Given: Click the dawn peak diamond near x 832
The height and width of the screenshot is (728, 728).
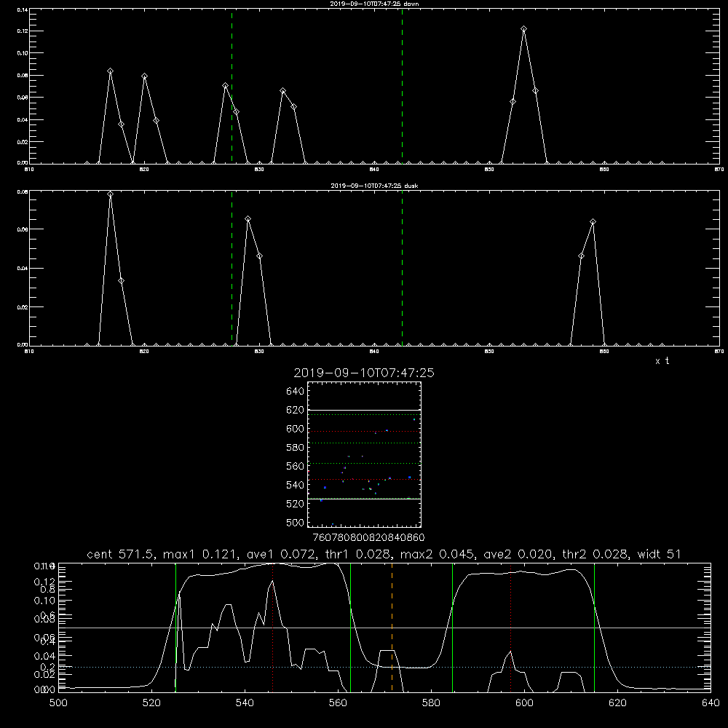Looking at the screenshot, I should coord(282,91).
